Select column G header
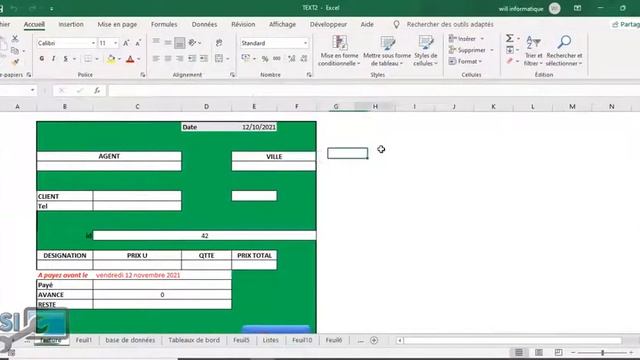640x360 pixels. 336,107
